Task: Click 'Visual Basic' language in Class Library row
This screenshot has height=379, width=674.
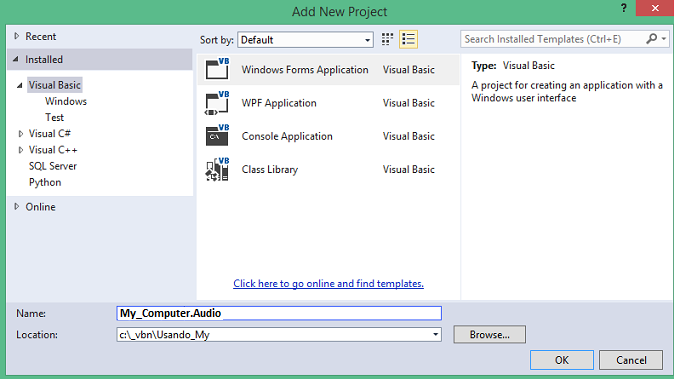Action: [409, 169]
